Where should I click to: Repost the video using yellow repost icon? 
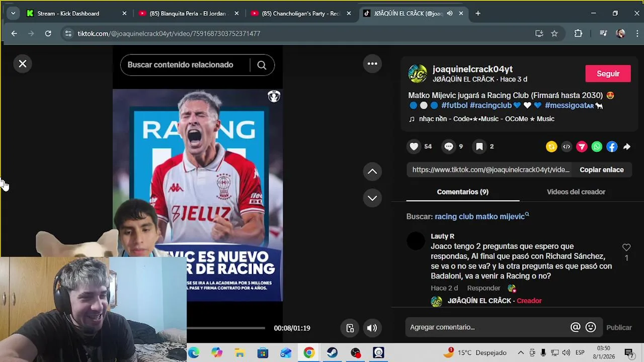pos(551,147)
